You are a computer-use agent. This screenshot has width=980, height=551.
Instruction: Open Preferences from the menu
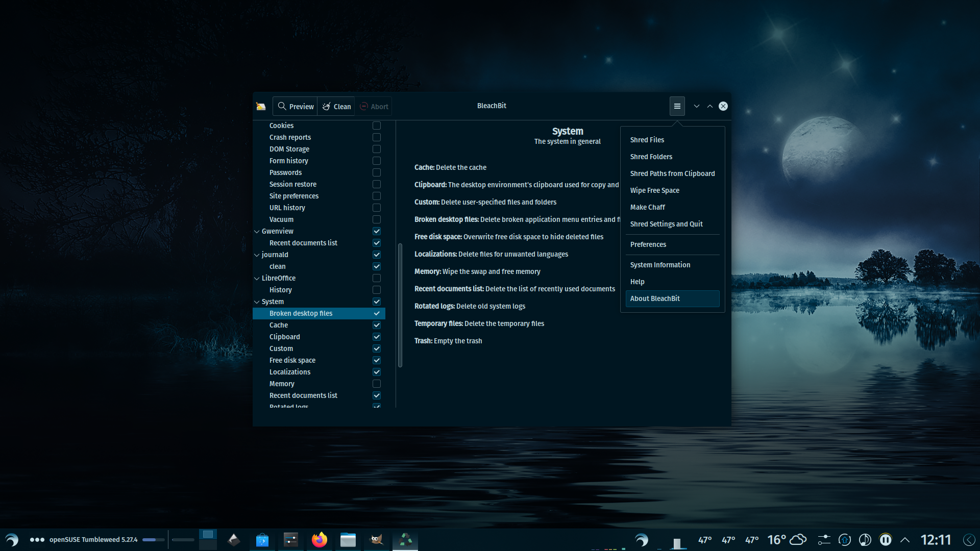[672, 244]
